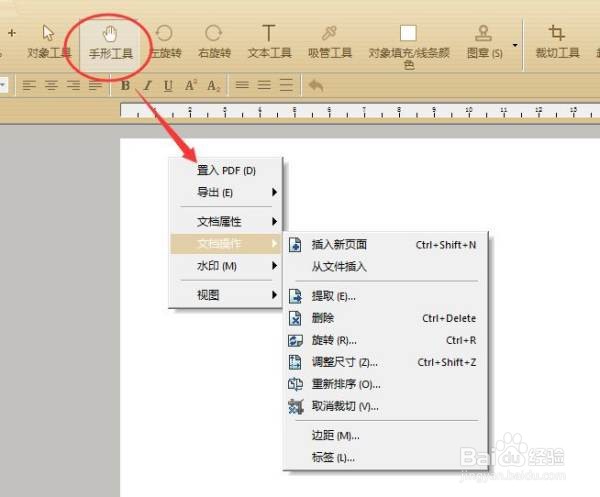
Task: Expand the arrow beside 视图
Action: (274, 295)
